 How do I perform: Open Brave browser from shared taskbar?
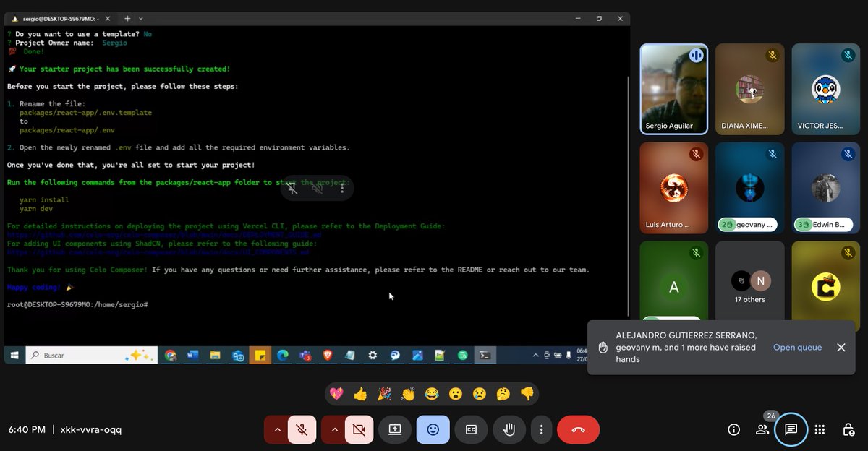click(328, 356)
